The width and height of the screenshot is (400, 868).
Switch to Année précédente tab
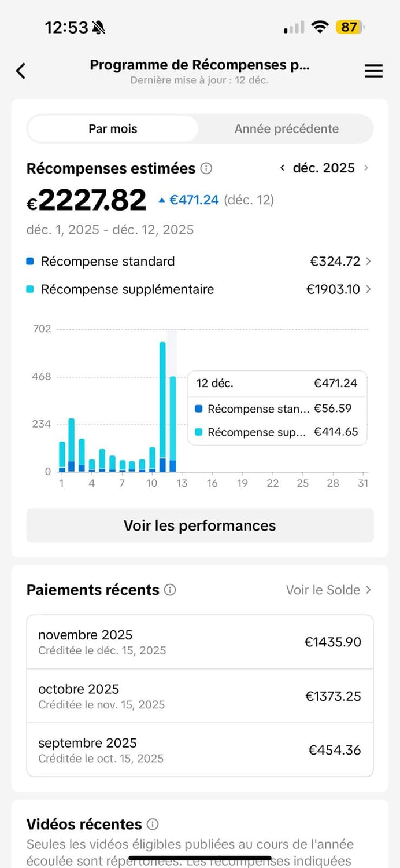point(286,128)
